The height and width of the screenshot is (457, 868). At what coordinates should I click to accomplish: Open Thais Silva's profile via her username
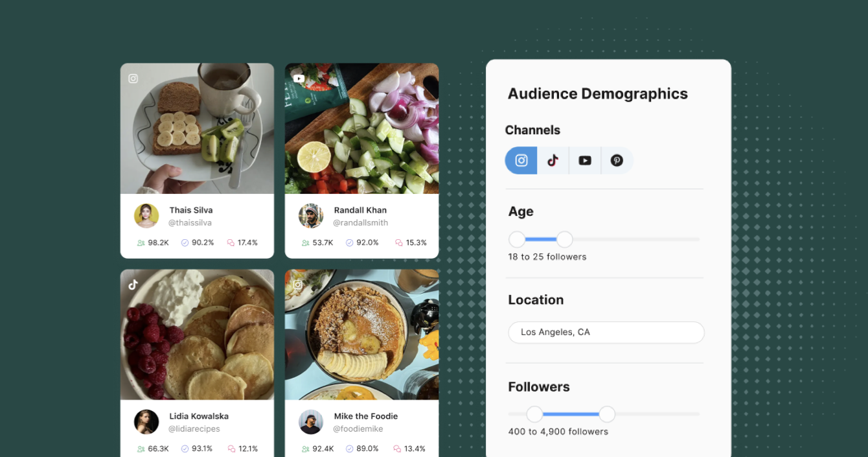(x=190, y=222)
